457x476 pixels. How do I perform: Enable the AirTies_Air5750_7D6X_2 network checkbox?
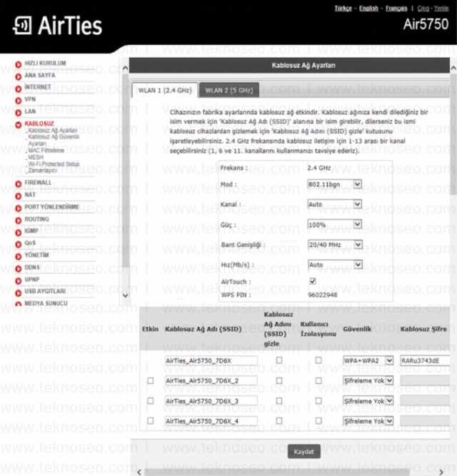(150, 380)
